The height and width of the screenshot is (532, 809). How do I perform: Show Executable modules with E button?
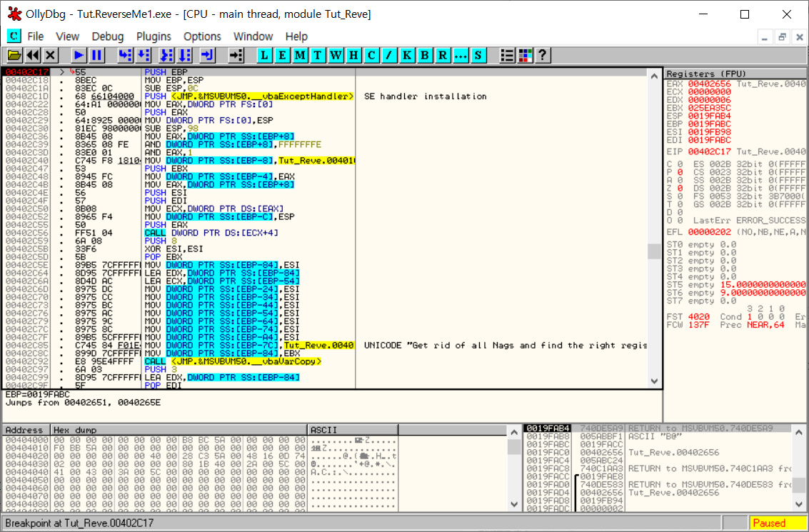[282, 55]
